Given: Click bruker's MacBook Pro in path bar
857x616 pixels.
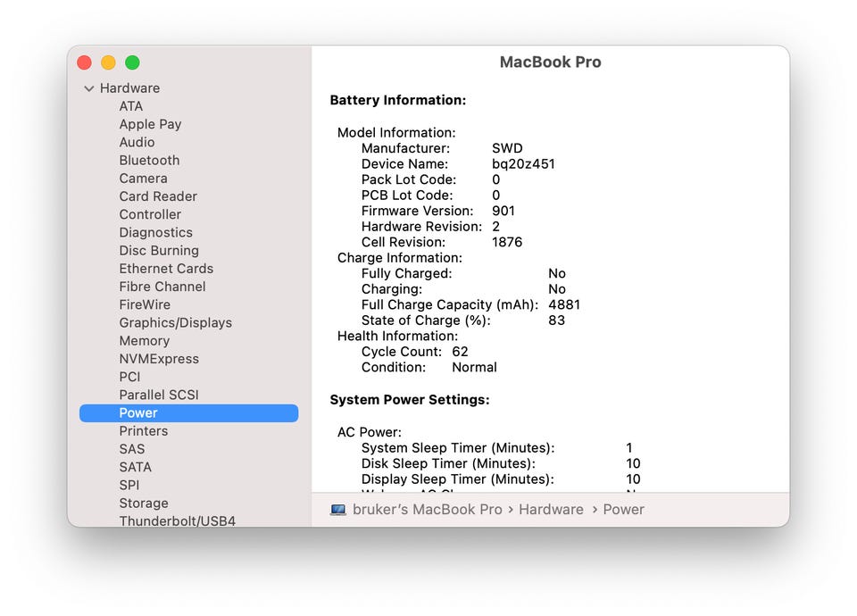Looking at the screenshot, I should coord(428,510).
